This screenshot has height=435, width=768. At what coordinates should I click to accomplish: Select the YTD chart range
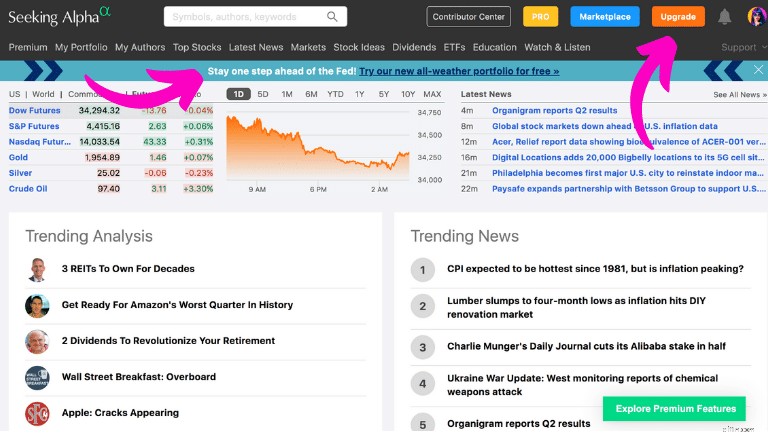click(336, 94)
